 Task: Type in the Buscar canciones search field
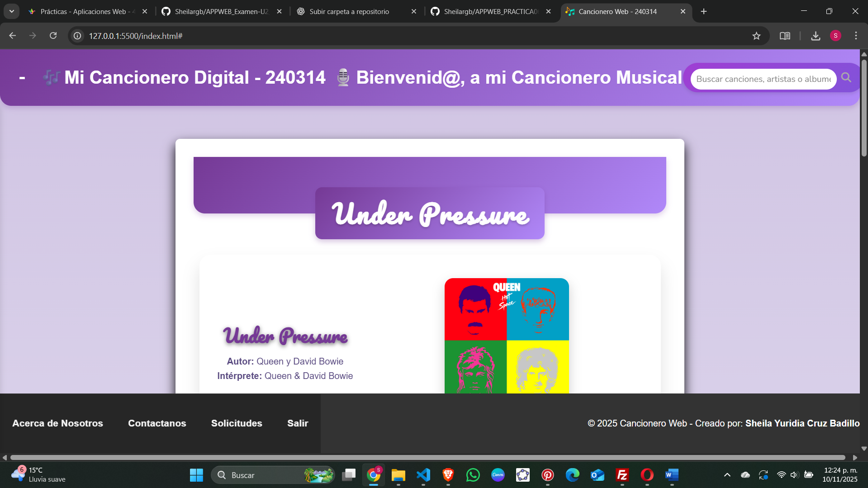click(x=763, y=79)
